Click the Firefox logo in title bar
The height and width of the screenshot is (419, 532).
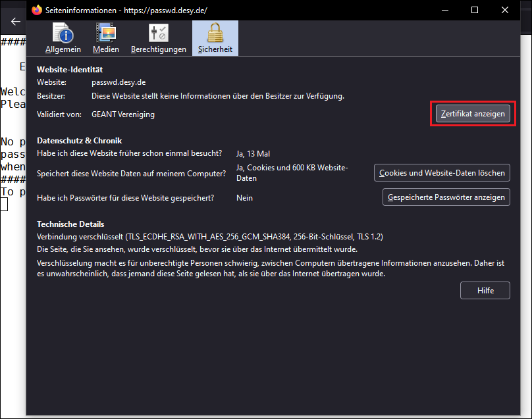point(37,10)
